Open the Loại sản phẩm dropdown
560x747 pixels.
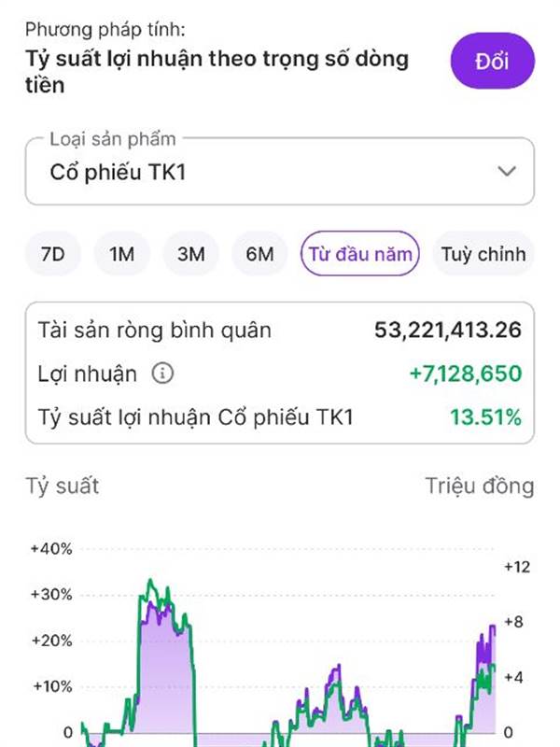click(x=278, y=172)
